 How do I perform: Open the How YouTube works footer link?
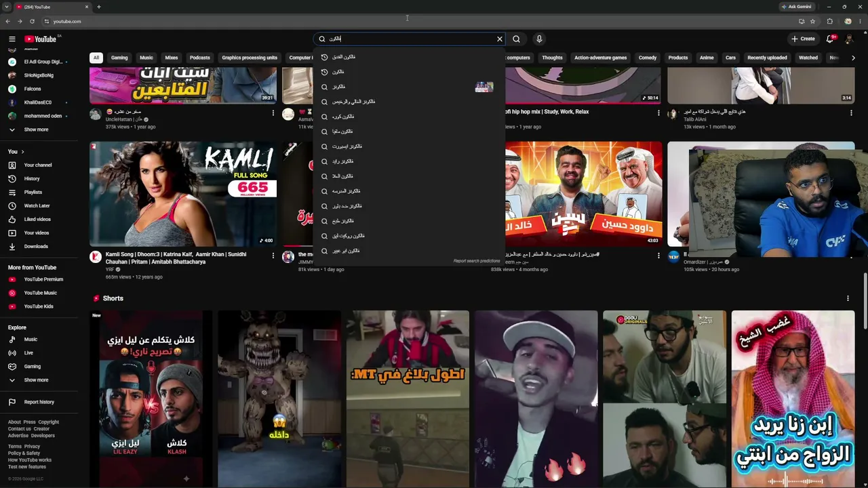point(30,460)
